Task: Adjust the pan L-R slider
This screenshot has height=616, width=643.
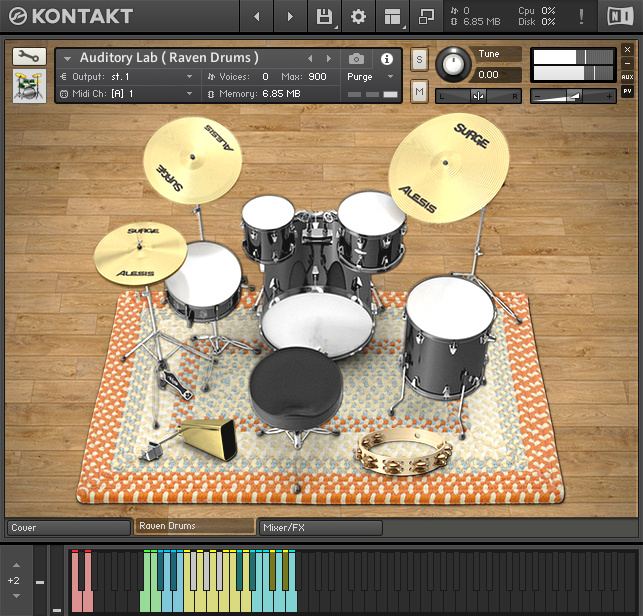Action: pyautogui.click(x=478, y=96)
